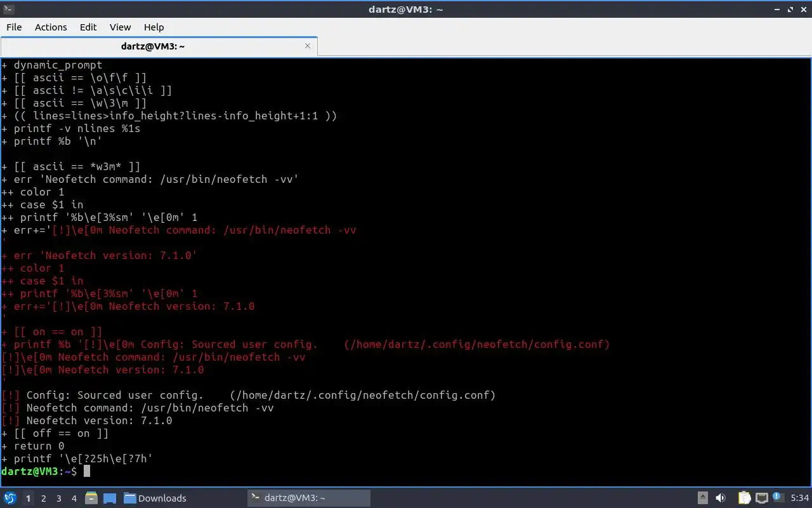The height and width of the screenshot is (508, 812).
Task: Open the File menu
Action: [14, 27]
